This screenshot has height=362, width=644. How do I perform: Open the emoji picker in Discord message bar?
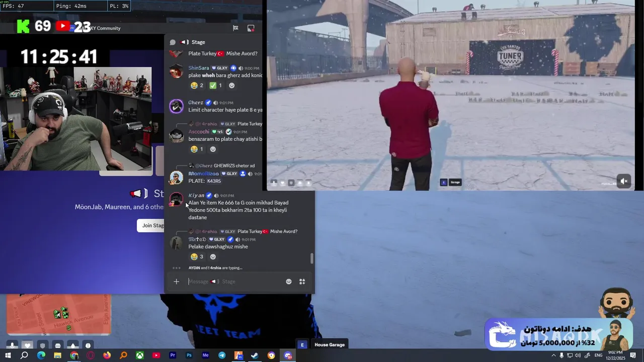[289, 282]
